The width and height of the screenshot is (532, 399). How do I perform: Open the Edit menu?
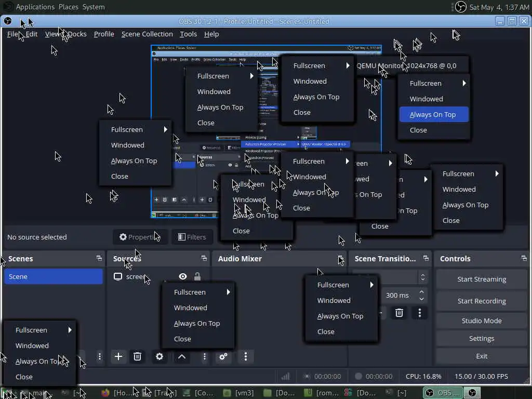pyautogui.click(x=31, y=34)
